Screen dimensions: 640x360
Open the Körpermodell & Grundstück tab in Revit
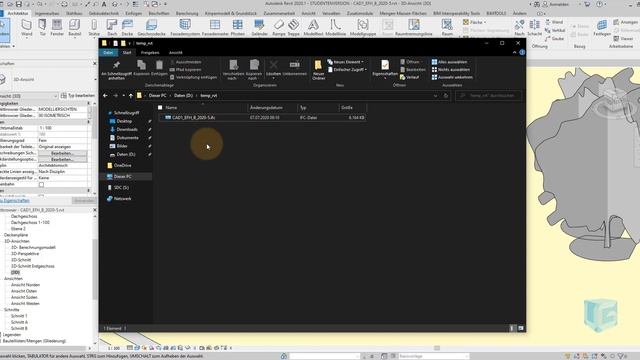point(231,13)
